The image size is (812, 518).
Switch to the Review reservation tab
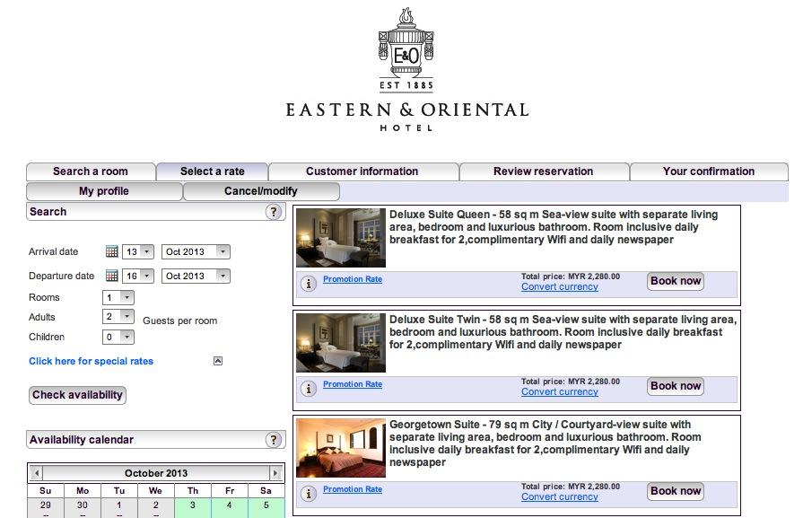point(544,171)
